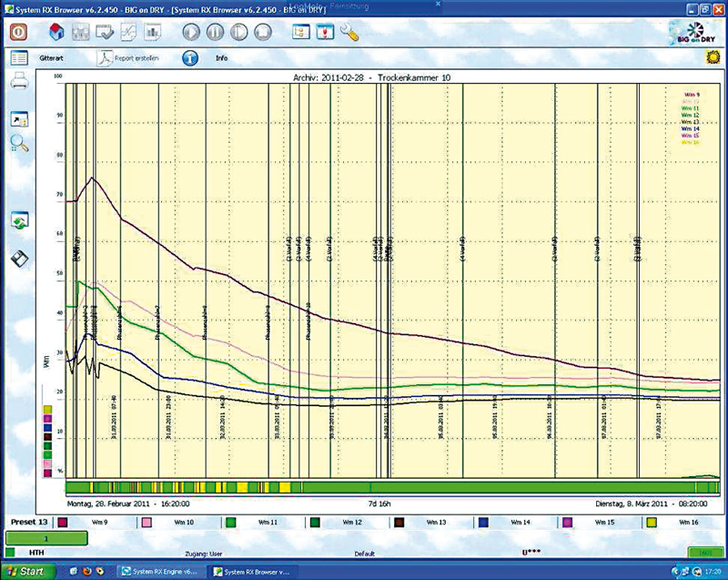
Task: Click the printer icon in sidebar
Action: [x=19, y=82]
